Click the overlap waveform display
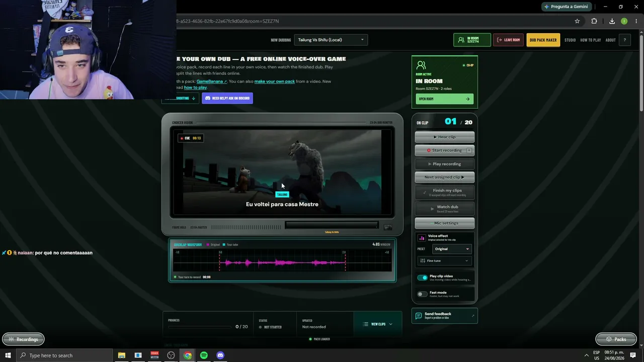The height and width of the screenshot is (362, 644). point(282,260)
